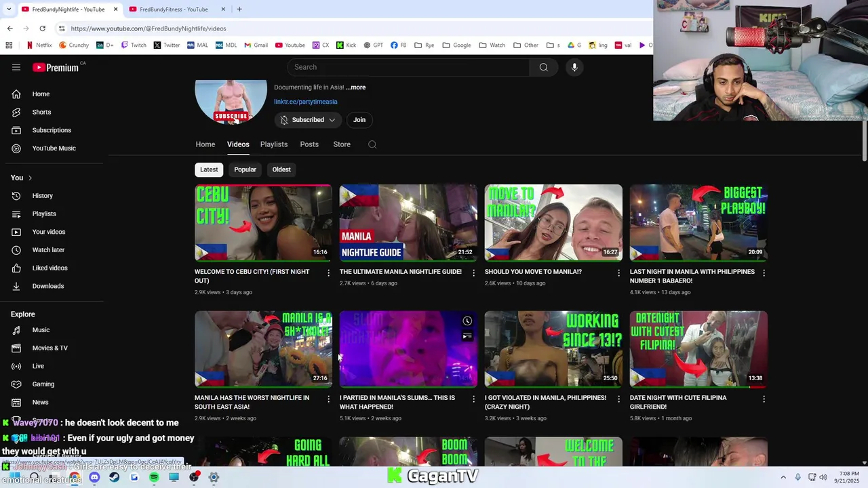Screen dimensions: 868x488
Task: Open options menu for Welcome to Cebu City video
Action: pos(329,272)
